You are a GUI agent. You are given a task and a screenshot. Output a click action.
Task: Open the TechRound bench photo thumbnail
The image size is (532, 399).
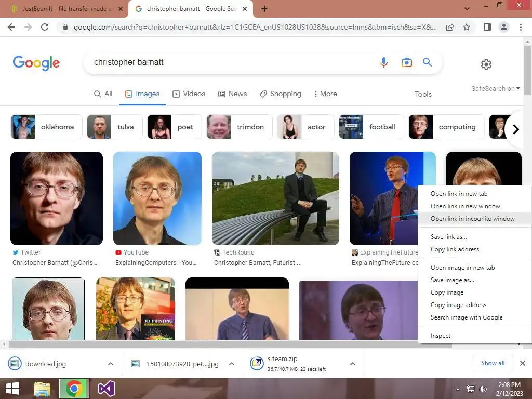[275, 198]
